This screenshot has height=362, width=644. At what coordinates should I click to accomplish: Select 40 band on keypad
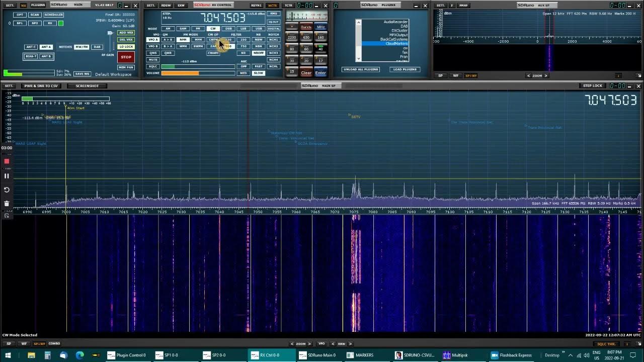[x=320, y=48]
